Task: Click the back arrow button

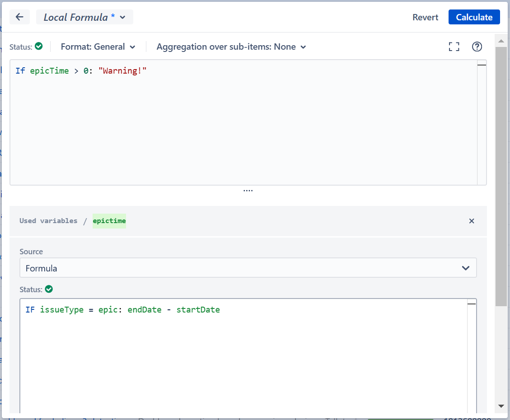Action: click(19, 17)
